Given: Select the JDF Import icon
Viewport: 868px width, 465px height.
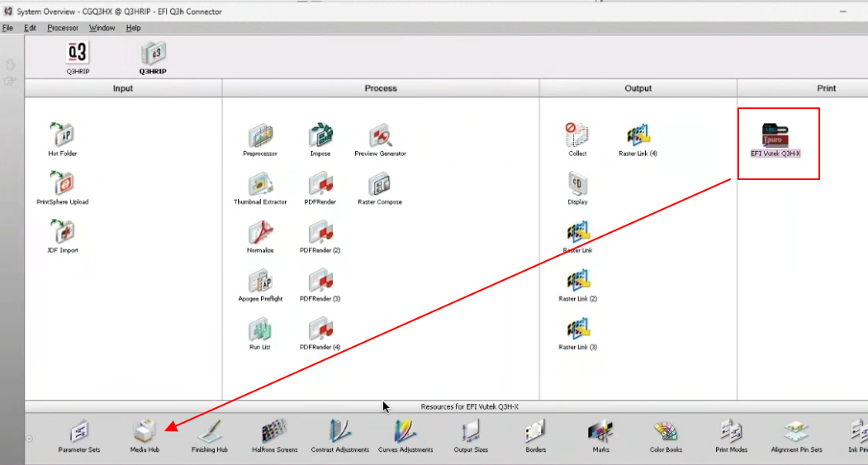Looking at the screenshot, I should pos(63,231).
